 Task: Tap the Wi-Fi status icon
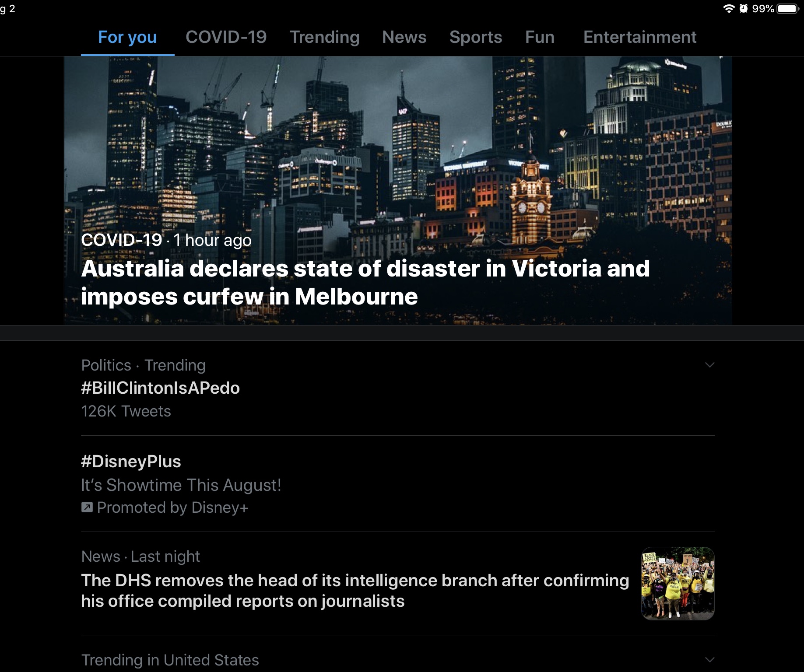coord(728,9)
